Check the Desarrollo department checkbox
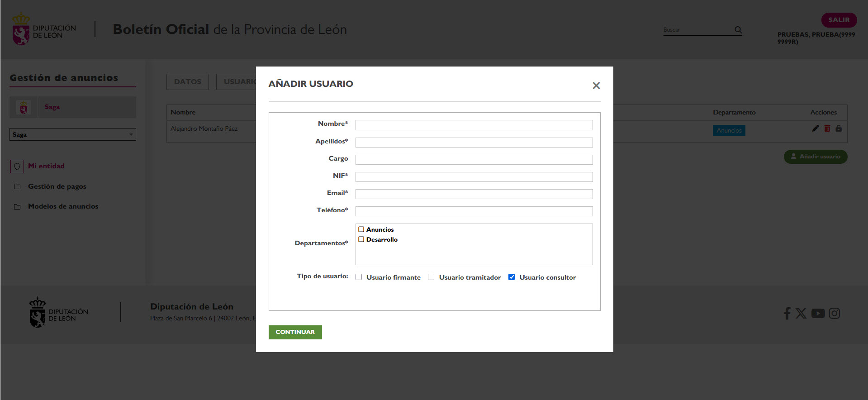The height and width of the screenshot is (400, 868). [x=361, y=239]
